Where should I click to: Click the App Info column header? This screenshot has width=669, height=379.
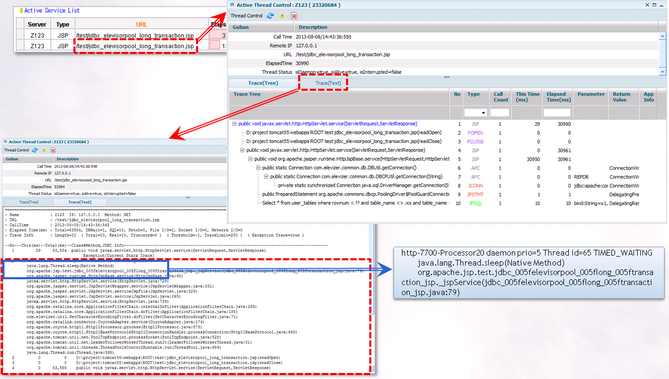click(x=649, y=97)
